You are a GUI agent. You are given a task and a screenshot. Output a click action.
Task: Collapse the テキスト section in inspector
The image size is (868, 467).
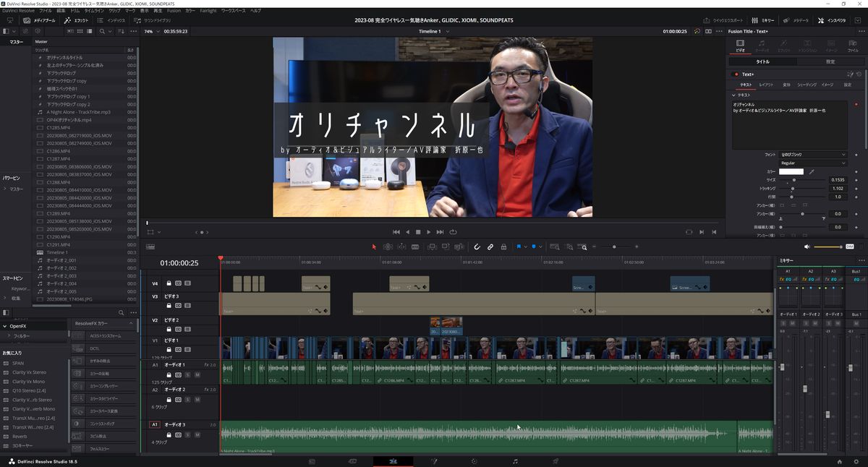(x=733, y=95)
